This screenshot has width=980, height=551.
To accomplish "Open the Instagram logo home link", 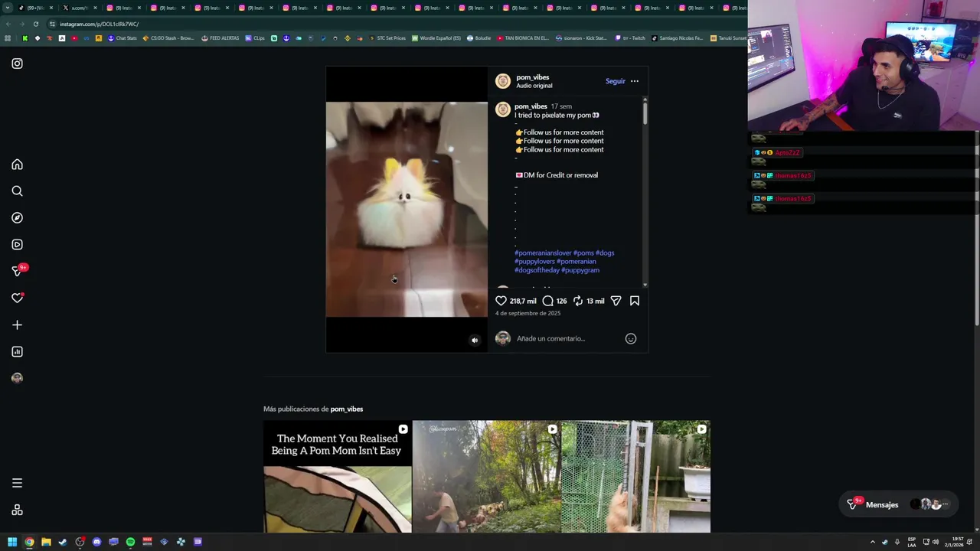I will pyautogui.click(x=17, y=64).
